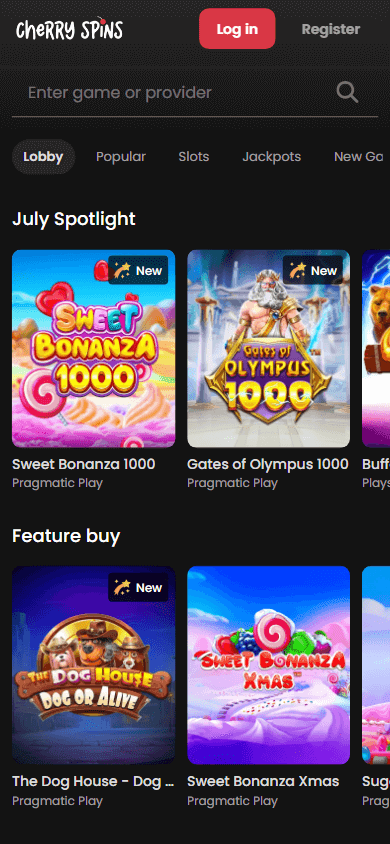This screenshot has width=390, height=844.
Task: Click the Register link
Action: [x=331, y=29]
